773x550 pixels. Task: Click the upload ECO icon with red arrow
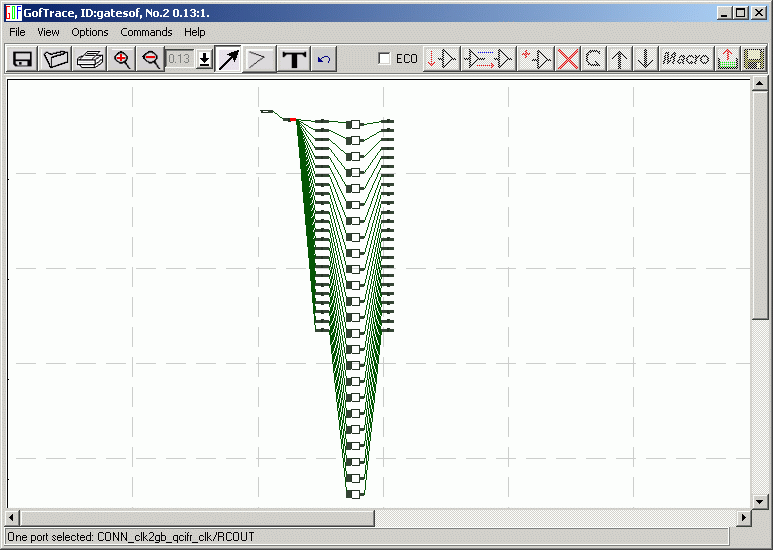tap(728, 59)
